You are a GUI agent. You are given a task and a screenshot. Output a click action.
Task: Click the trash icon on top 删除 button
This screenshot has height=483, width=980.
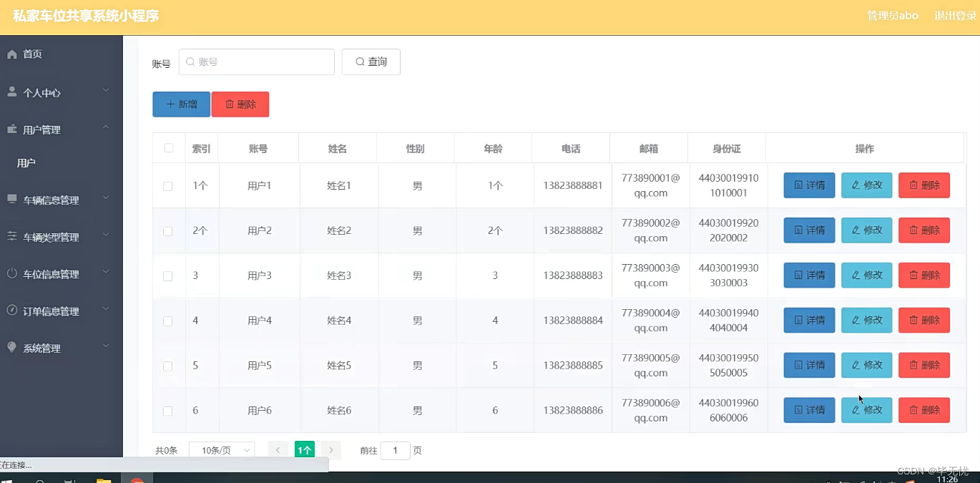(230, 104)
